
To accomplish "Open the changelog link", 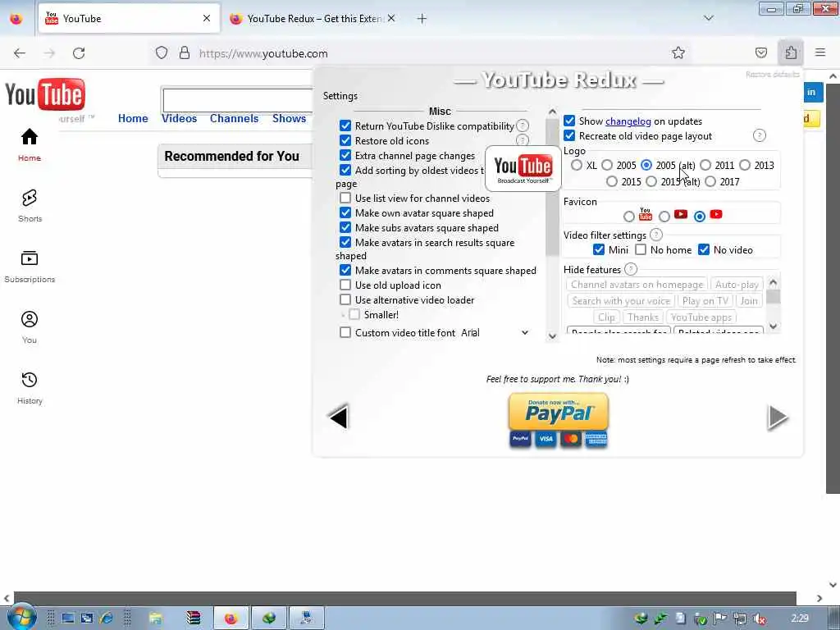I will pyautogui.click(x=628, y=121).
